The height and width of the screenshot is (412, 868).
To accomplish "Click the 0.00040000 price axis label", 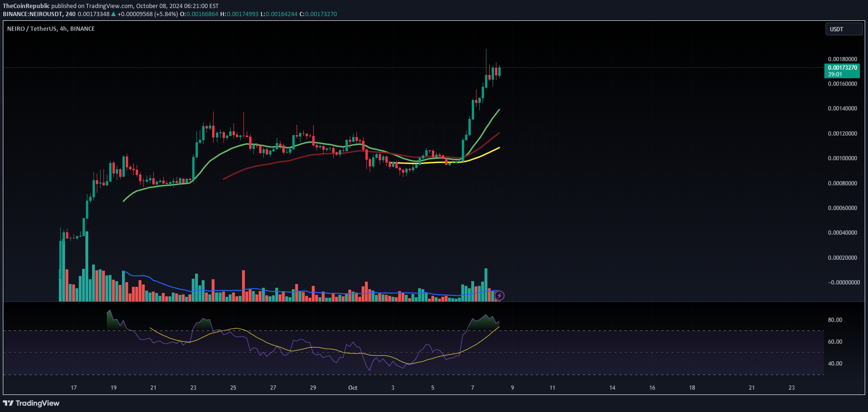I will [x=842, y=233].
